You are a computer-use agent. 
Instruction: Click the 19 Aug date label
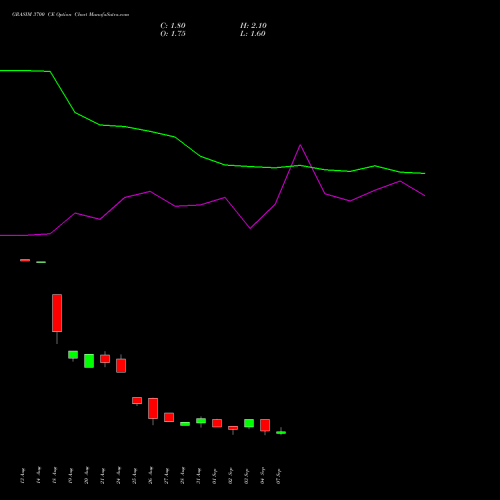pyautogui.click(x=71, y=475)
